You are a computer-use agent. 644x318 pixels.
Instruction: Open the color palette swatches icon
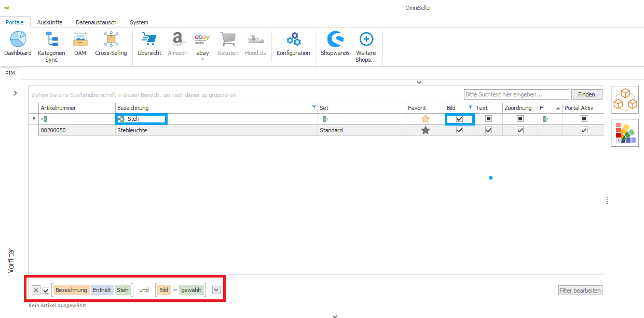tap(625, 133)
